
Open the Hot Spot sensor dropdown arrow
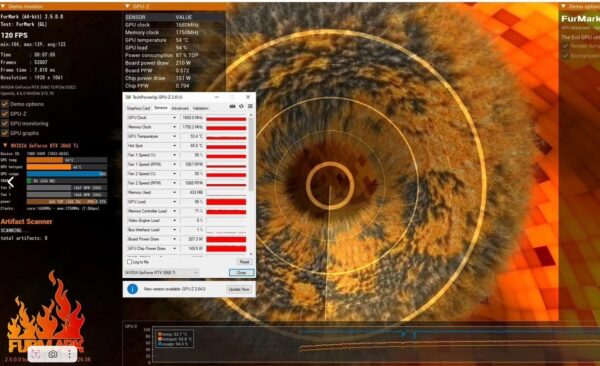pos(174,145)
